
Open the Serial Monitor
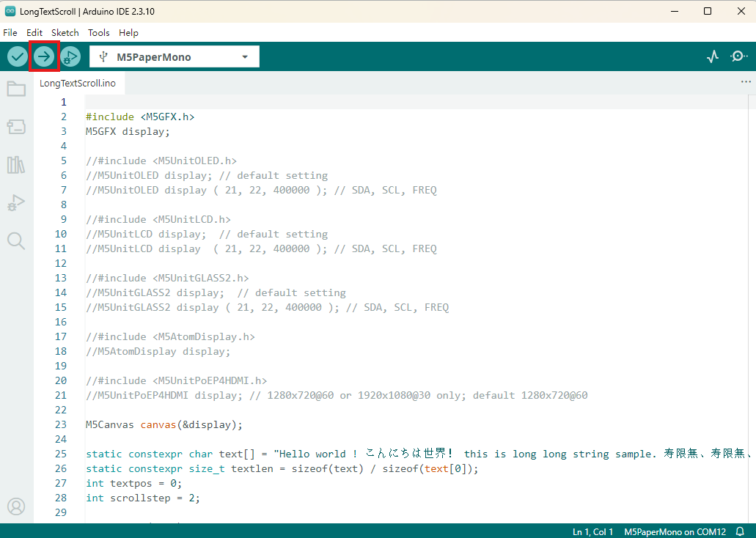(x=738, y=57)
